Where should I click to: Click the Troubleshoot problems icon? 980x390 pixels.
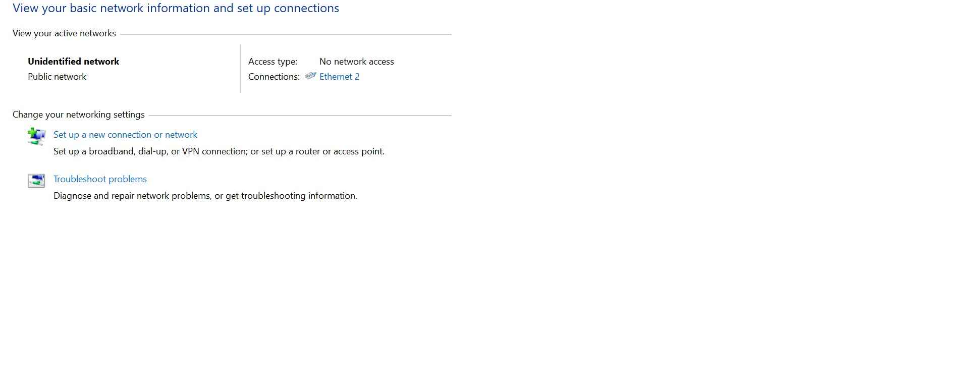point(36,180)
